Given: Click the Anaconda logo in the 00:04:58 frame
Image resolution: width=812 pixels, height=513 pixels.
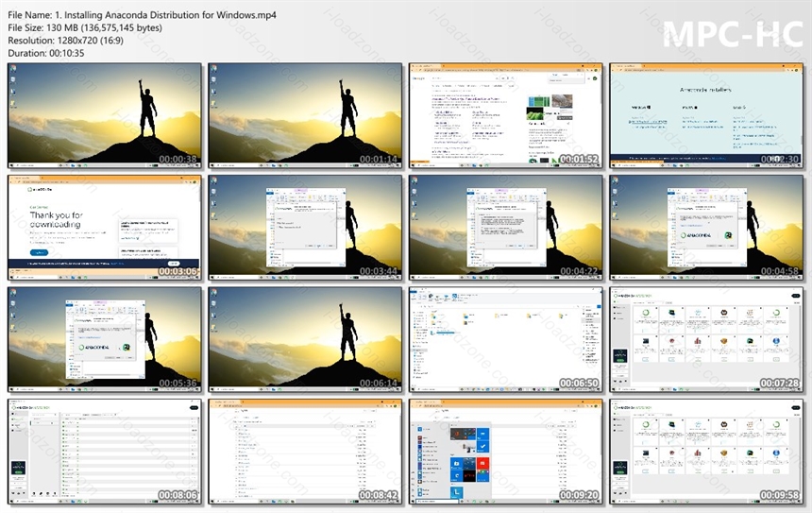Looking at the screenshot, I should 696,235.
